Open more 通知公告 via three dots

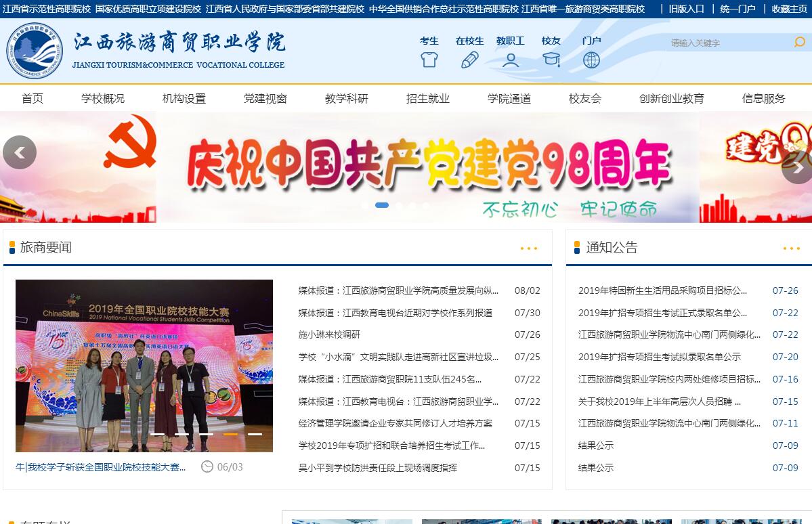coord(791,248)
